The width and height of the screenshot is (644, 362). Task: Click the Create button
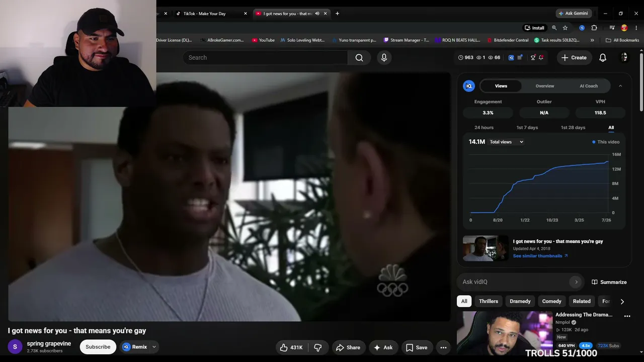(x=574, y=58)
